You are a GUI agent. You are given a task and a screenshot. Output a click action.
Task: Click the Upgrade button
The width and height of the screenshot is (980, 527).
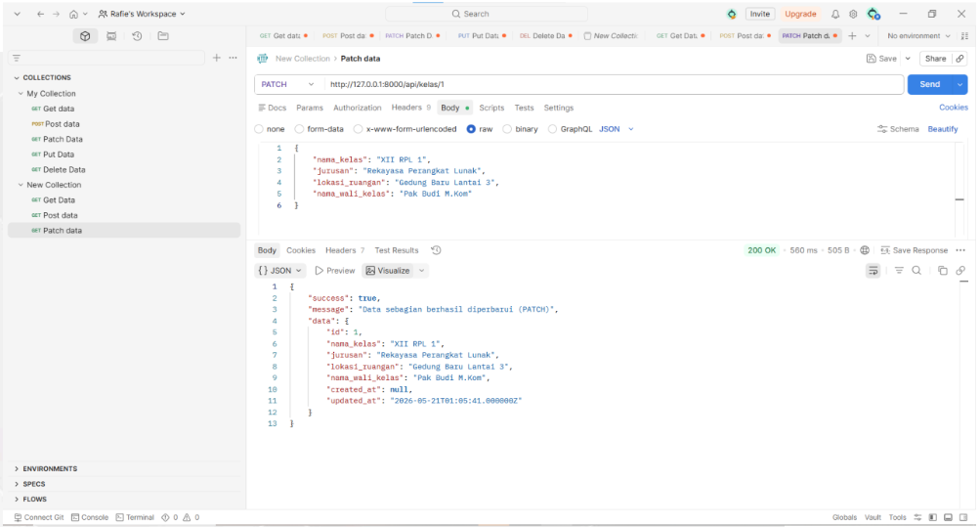pos(800,14)
